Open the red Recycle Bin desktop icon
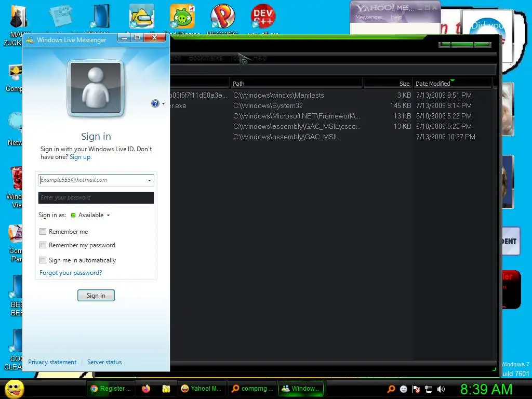The height and width of the screenshot is (399, 532). click(16, 178)
